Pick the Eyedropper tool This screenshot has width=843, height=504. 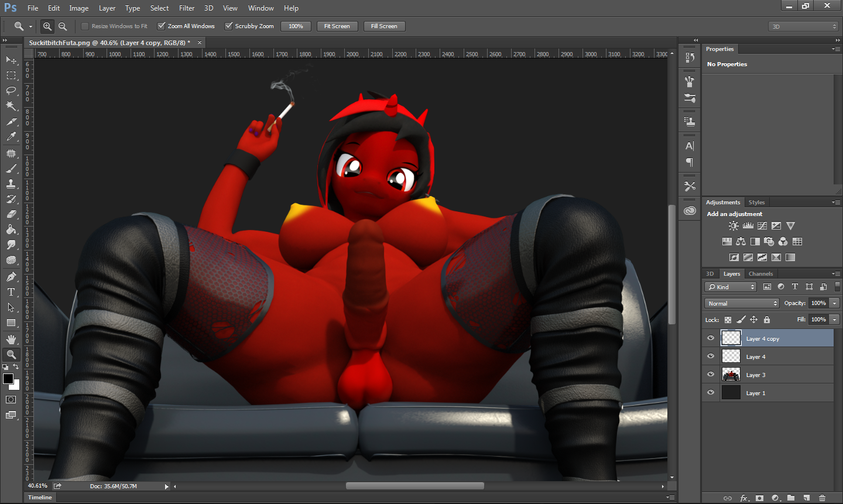(11, 137)
